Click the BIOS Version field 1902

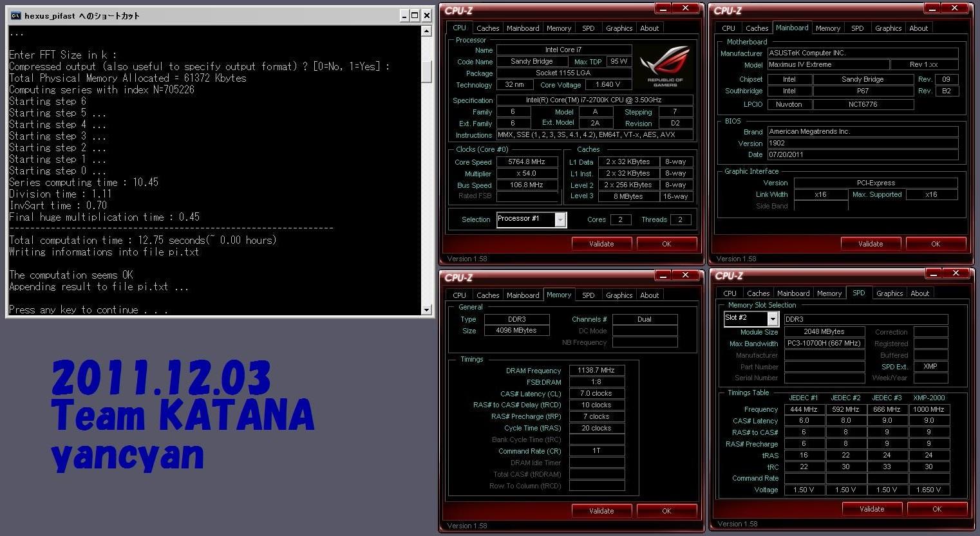pos(862,143)
